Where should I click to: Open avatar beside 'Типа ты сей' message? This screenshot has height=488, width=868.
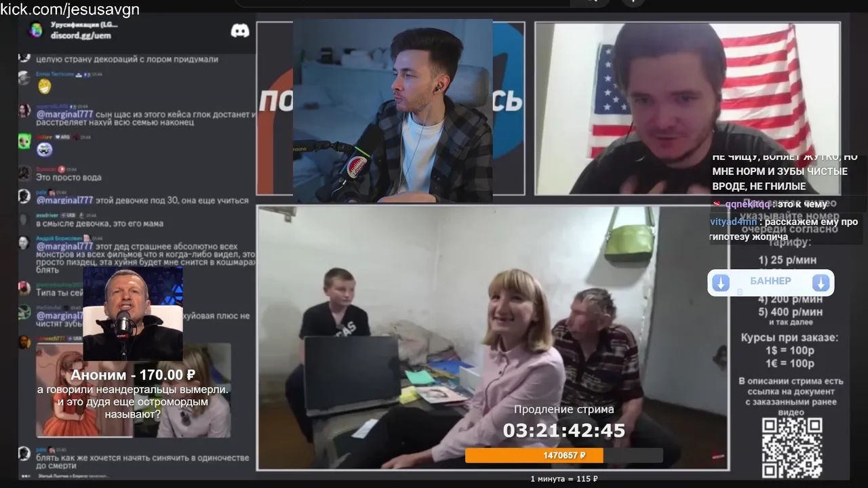tap(24, 288)
